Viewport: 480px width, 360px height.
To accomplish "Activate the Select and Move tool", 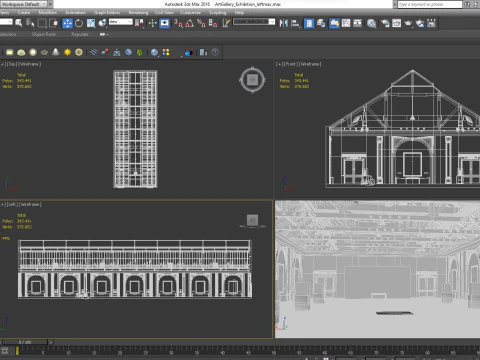I will 67,23.
